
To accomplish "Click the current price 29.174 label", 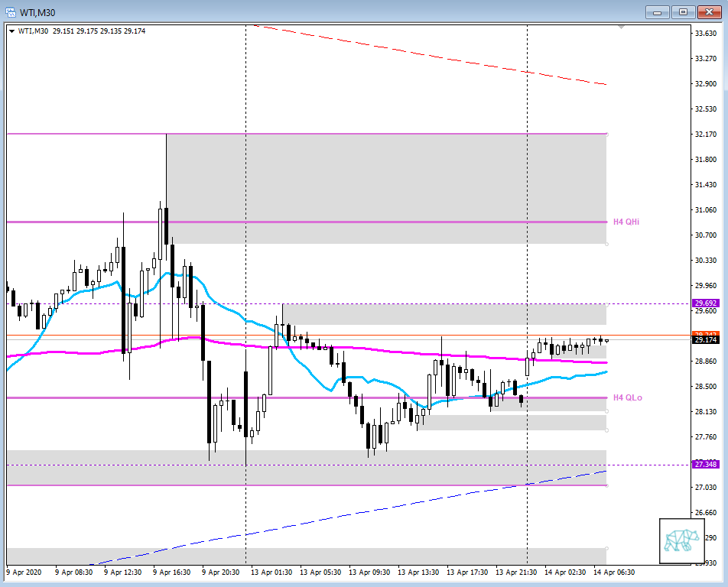I will click(704, 340).
